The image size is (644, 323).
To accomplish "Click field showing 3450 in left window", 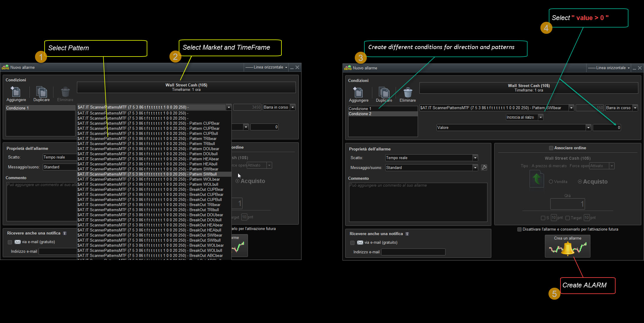I will [x=247, y=107].
